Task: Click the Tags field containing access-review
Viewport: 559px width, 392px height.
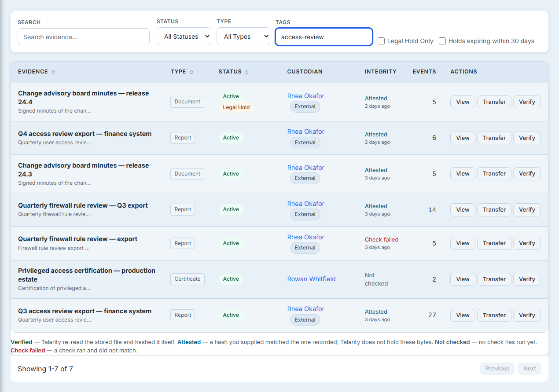Action: coord(324,37)
